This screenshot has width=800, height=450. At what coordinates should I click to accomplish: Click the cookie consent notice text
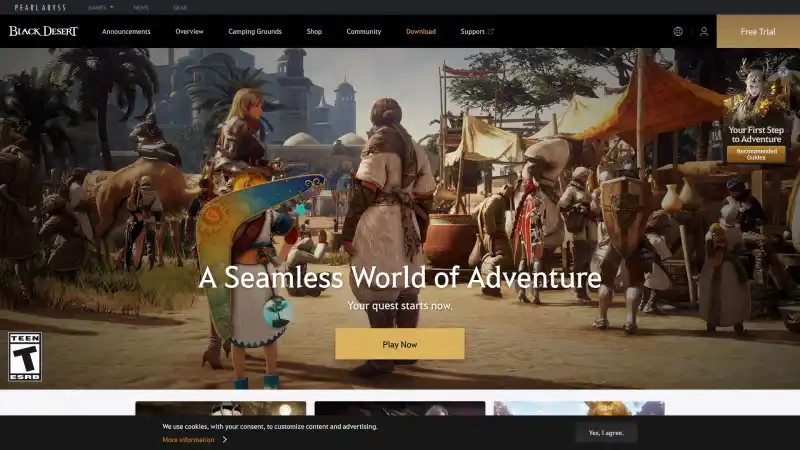(270, 427)
